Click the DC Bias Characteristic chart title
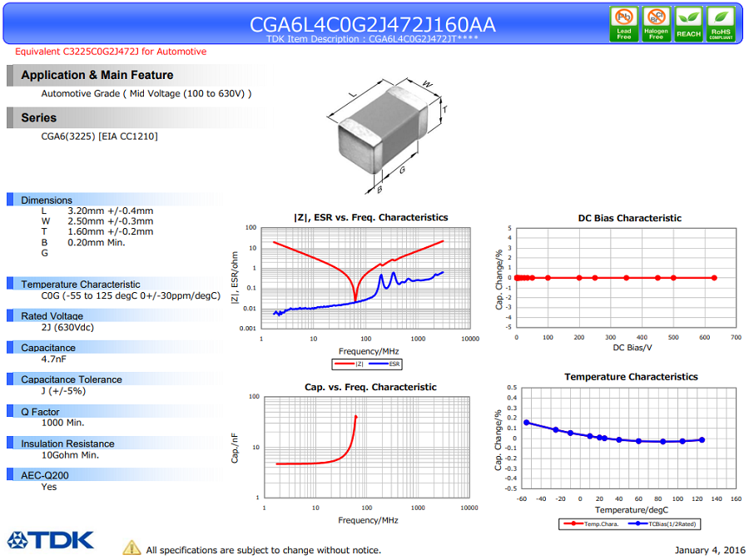 point(630,218)
